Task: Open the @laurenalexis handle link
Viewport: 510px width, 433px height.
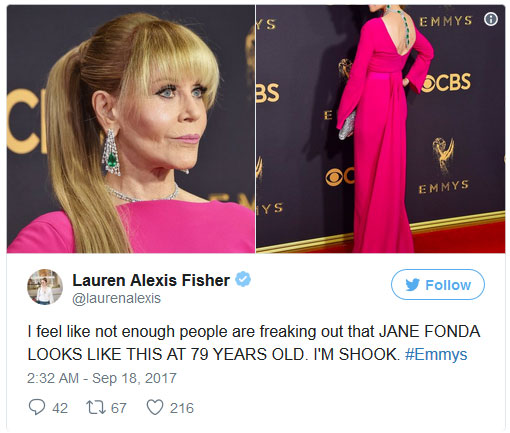Action: [117, 298]
